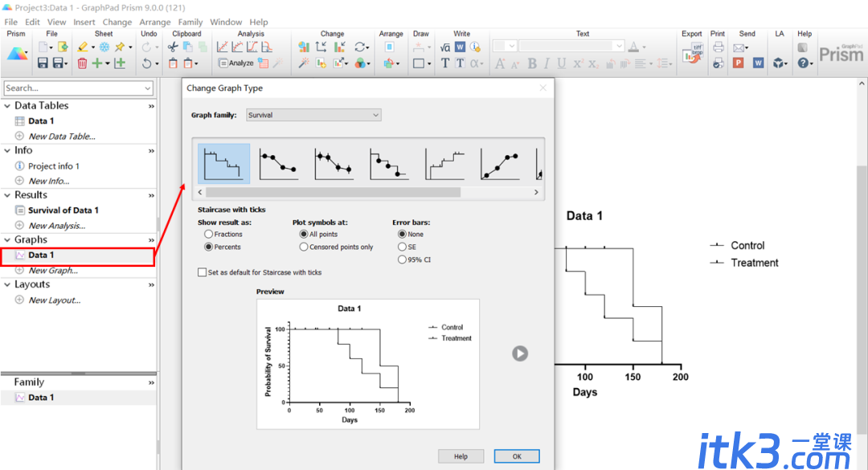Click the magic wand icon in Change group

click(x=303, y=63)
